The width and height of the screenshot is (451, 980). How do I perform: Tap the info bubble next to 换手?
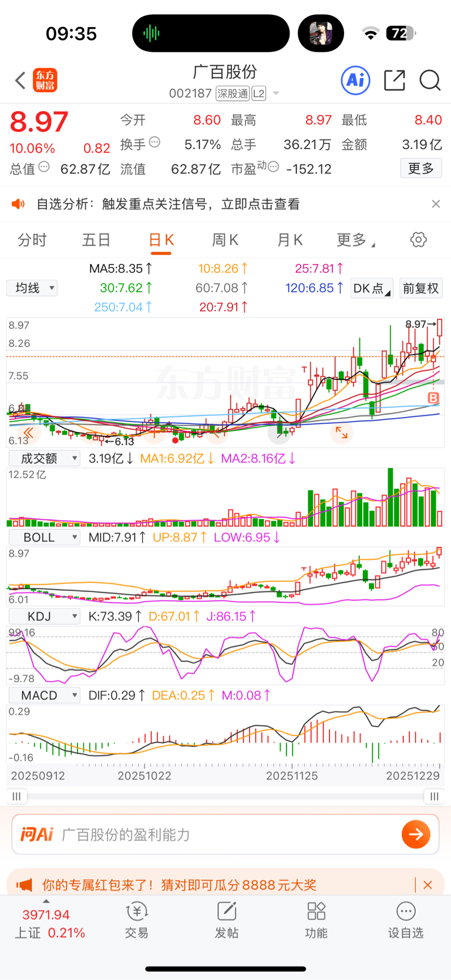pyautogui.click(x=154, y=142)
